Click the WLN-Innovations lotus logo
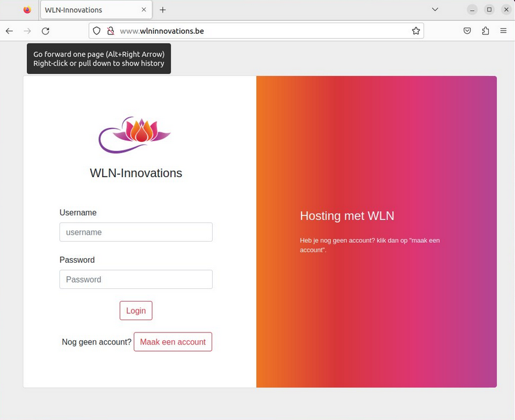515x420 pixels. (x=135, y=135)
